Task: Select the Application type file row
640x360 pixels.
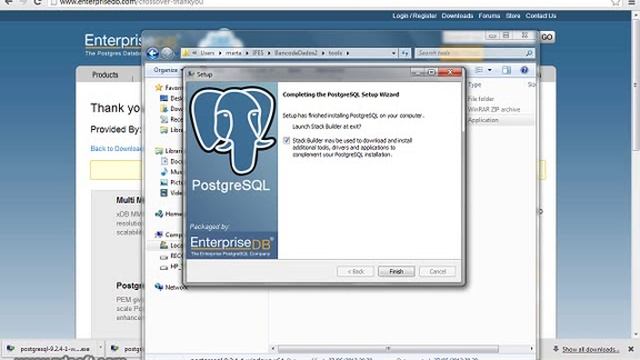Action: [x=483, y=120]
